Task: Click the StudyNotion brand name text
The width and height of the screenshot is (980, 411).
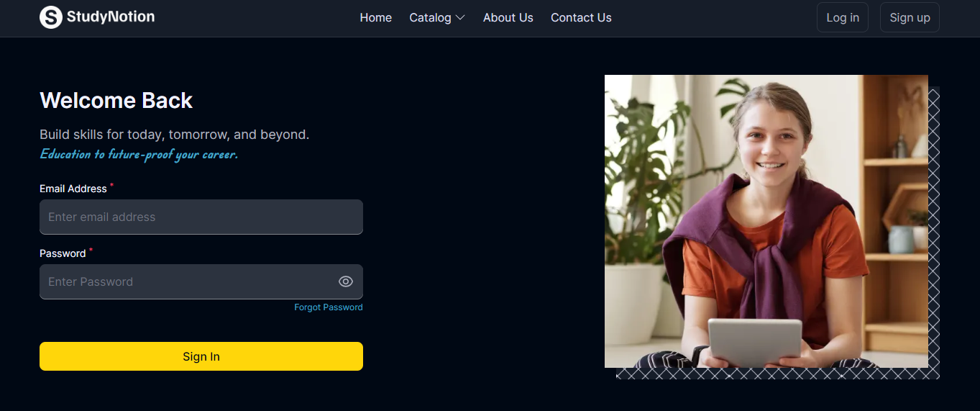Action: coord(111,17)
